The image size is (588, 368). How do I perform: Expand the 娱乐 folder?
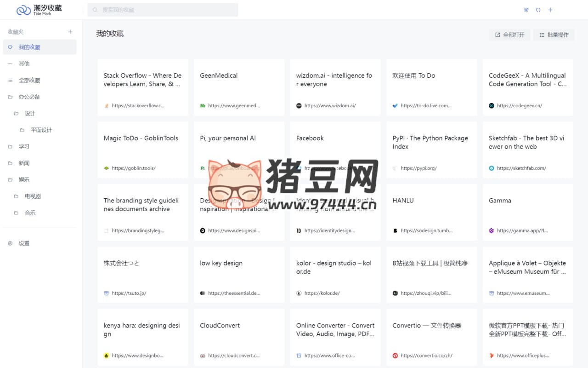coord(24,179)
